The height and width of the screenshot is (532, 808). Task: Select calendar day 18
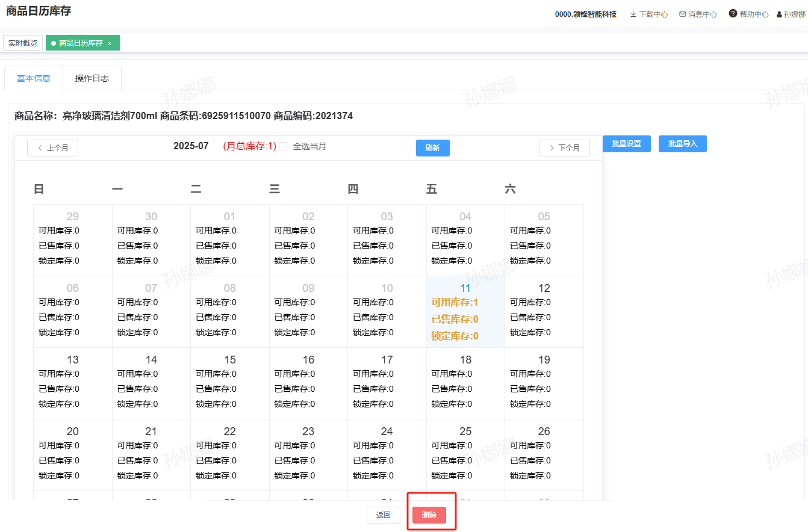point(465,383)
